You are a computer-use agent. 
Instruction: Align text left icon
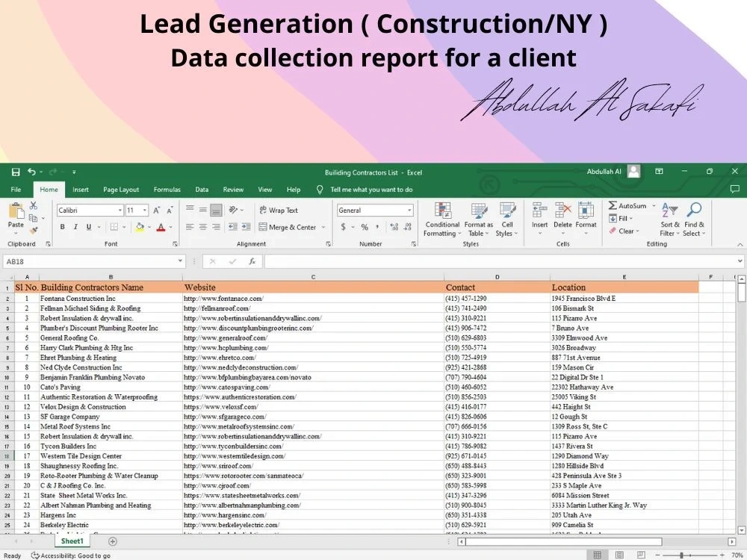(190, 227)
